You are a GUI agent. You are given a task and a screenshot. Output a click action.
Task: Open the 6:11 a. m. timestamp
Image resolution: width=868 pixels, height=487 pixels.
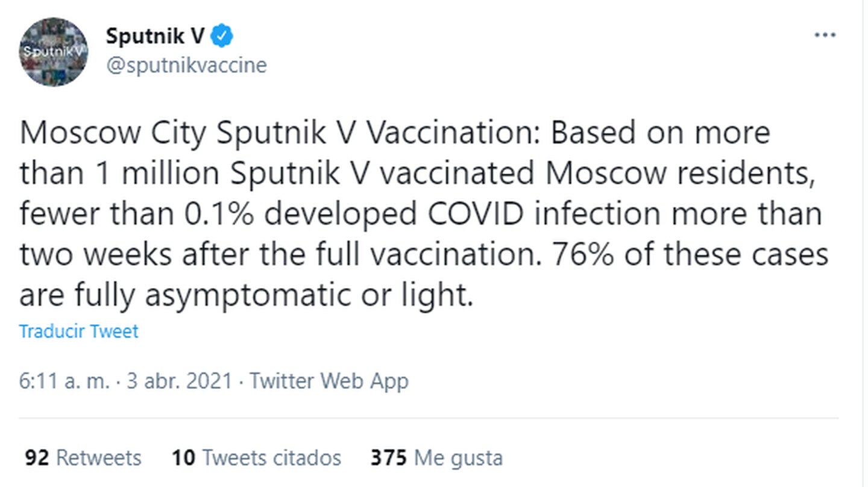(x=64, y=381)
